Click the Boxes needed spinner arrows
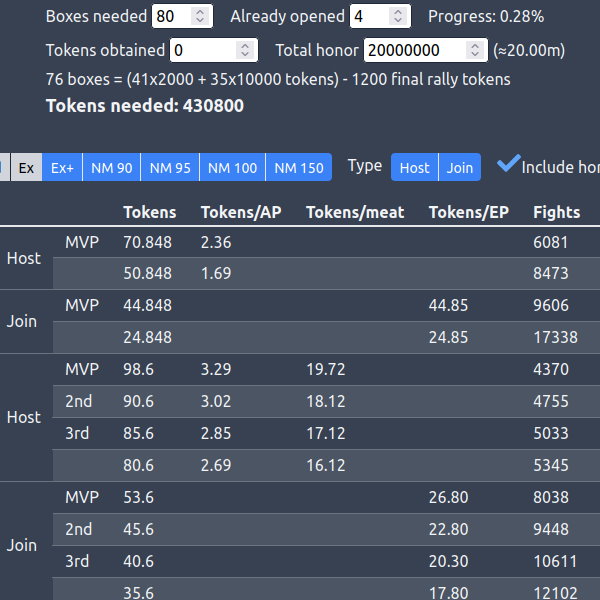This screenshot has height=600, width=600. click(x=200, y=16)
